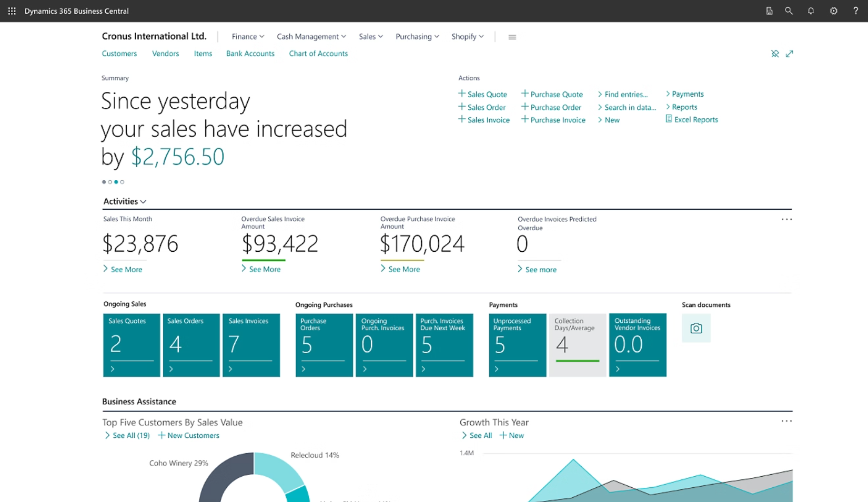Click the expand page arrow icon
Image resolution: width=868 pixels, height=502 pixels.
[790, 54]
